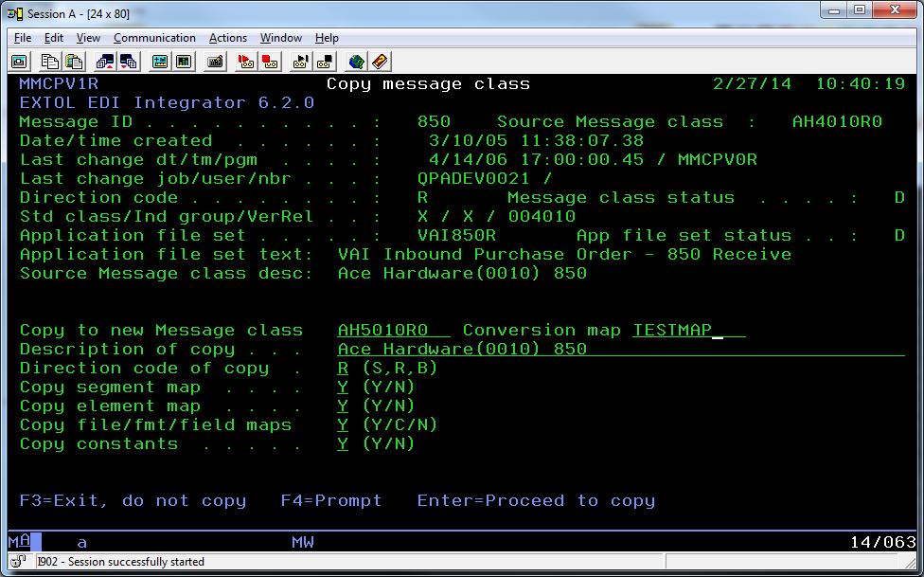The height and width of the screenshot is (577, 924).
Task: Click the Quit Playing Macro icon
Action: coord(325,62)
